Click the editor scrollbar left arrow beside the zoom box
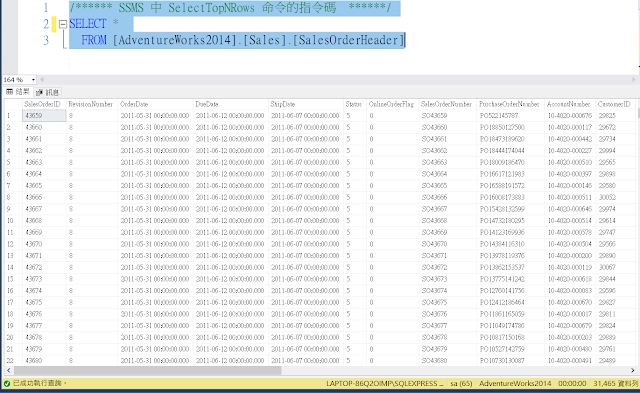This screenshot has width=640, height=393. pyautogui.click(x=42, y=80)
